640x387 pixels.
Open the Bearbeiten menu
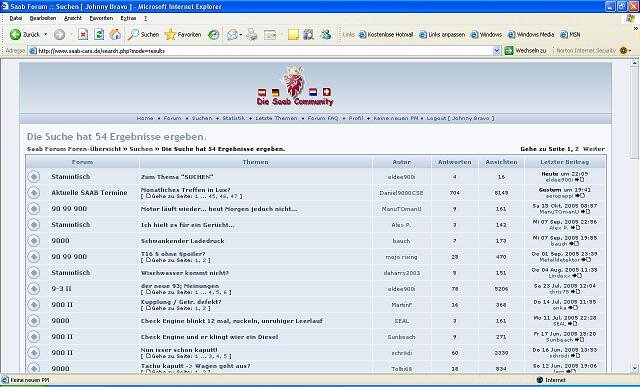43,18
